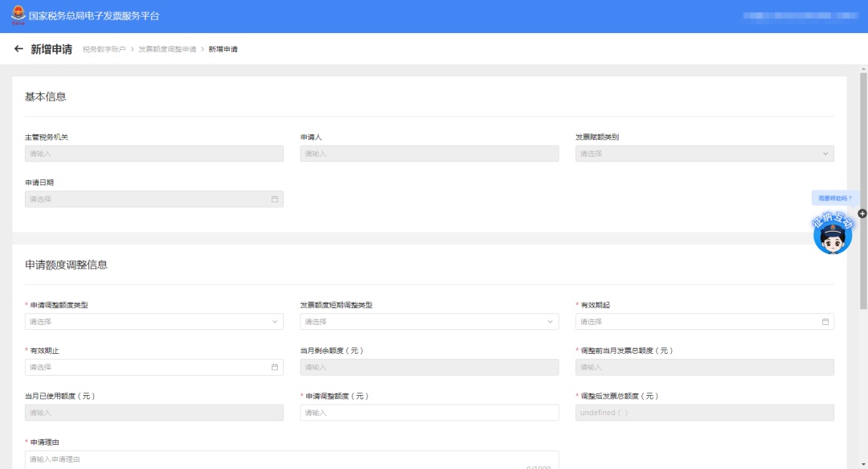Click the 新增申请 page title
Screen dimensions: 868x469
pyautogui.click(x=51, y=49)
